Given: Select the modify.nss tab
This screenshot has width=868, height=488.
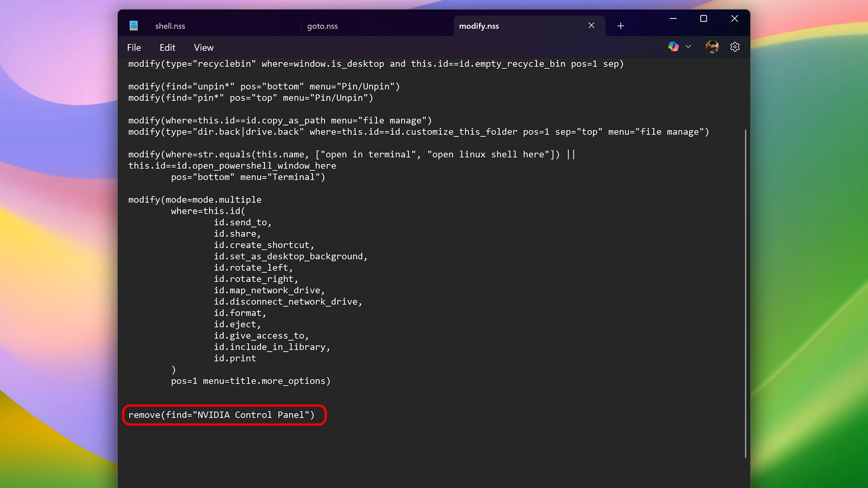Looking at the screenshot, I should point(479,26).
